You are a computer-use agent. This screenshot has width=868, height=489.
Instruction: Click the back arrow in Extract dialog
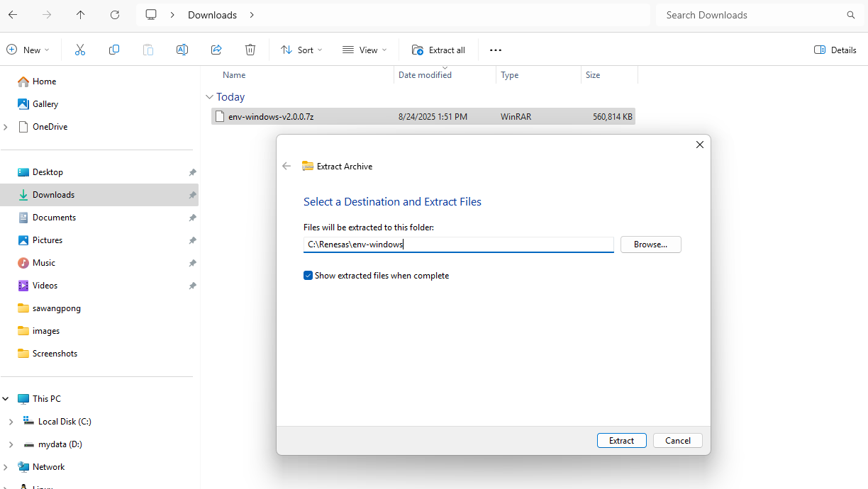[x=286, y=166]
